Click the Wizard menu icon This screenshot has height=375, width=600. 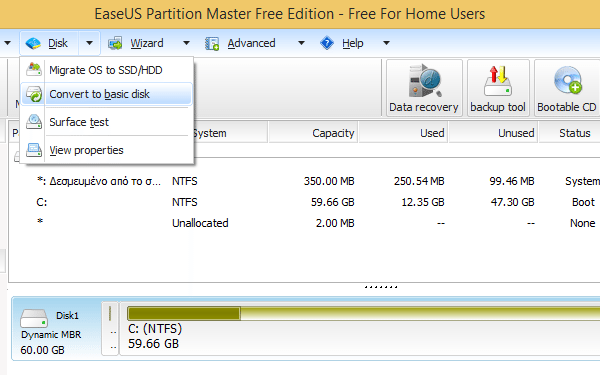coord(115,43)
